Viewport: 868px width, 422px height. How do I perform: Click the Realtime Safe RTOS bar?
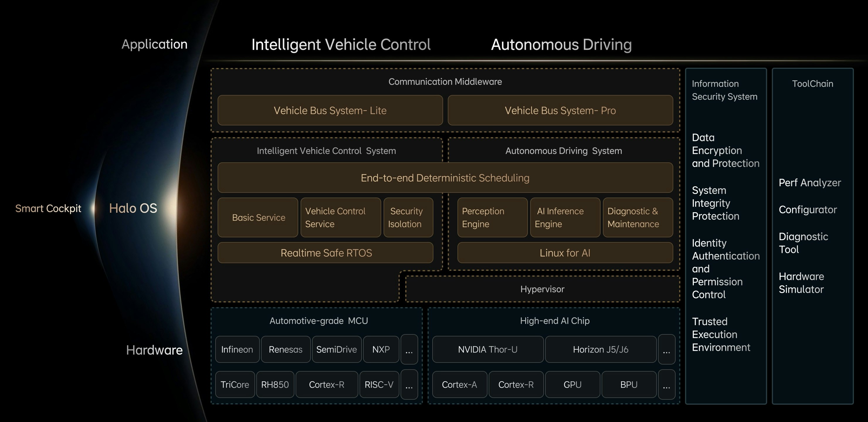325,253
